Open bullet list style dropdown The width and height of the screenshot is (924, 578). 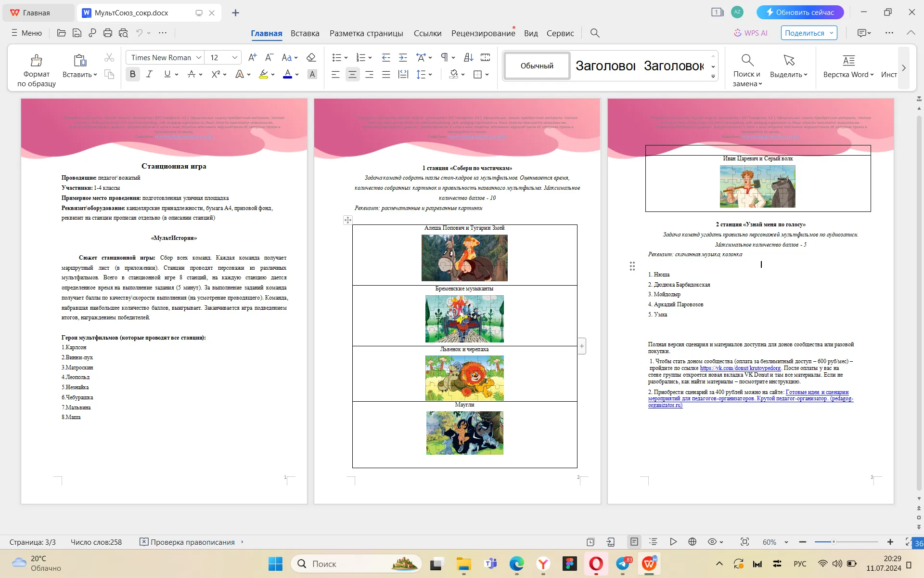tap(346, 58)
